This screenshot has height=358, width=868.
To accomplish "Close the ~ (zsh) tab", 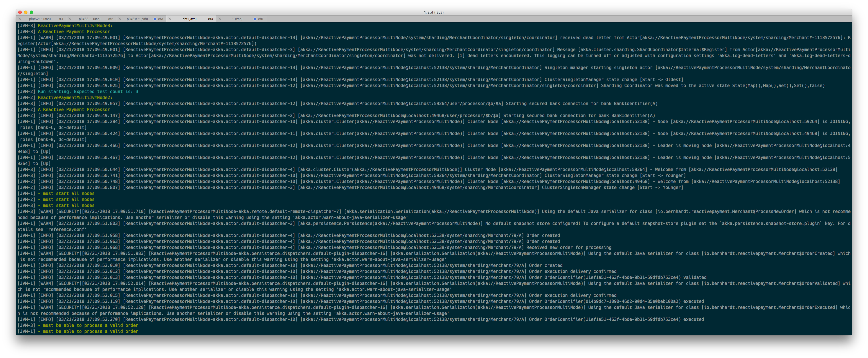I will point(220,19).
